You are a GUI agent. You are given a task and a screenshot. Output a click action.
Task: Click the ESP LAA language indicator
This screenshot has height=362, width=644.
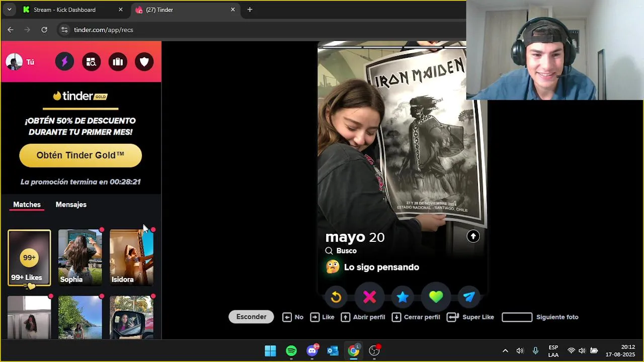click(x=553, y=351)
